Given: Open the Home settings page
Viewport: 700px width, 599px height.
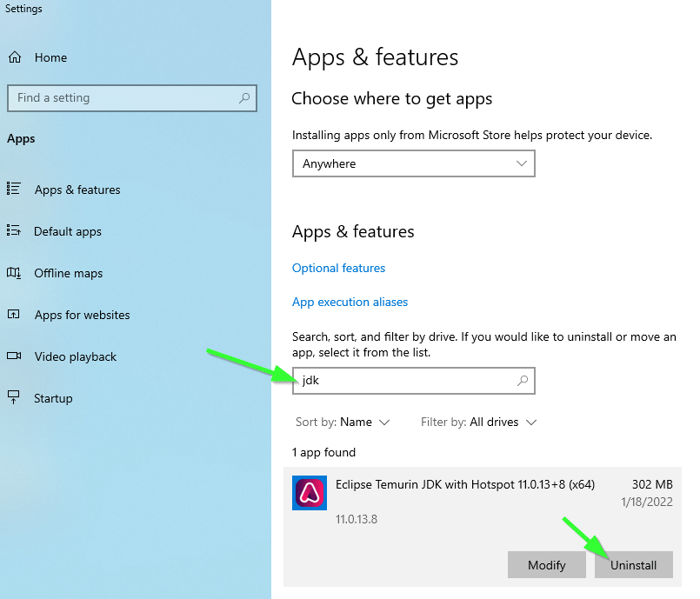Looking at the screenshot, I should 51,57.
